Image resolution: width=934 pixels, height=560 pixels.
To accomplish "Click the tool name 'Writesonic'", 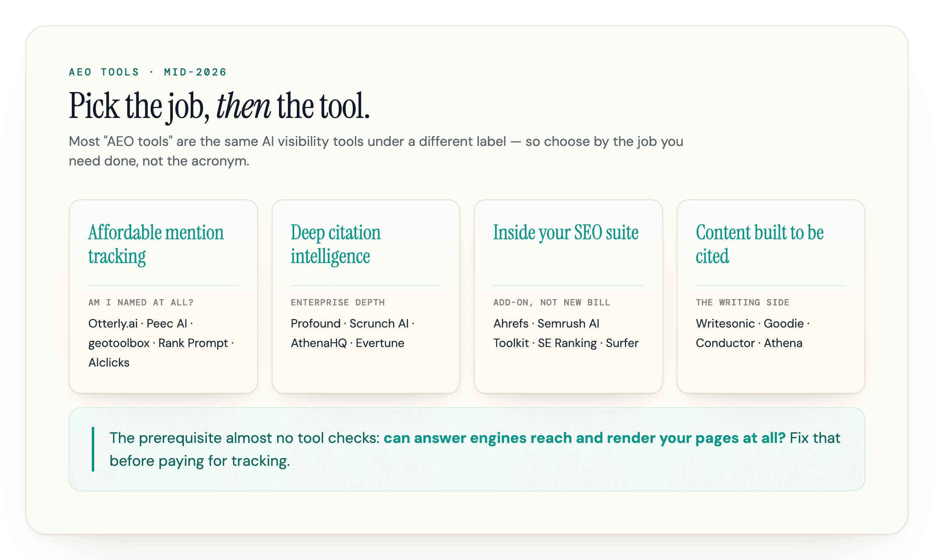I will pos(725,324).
